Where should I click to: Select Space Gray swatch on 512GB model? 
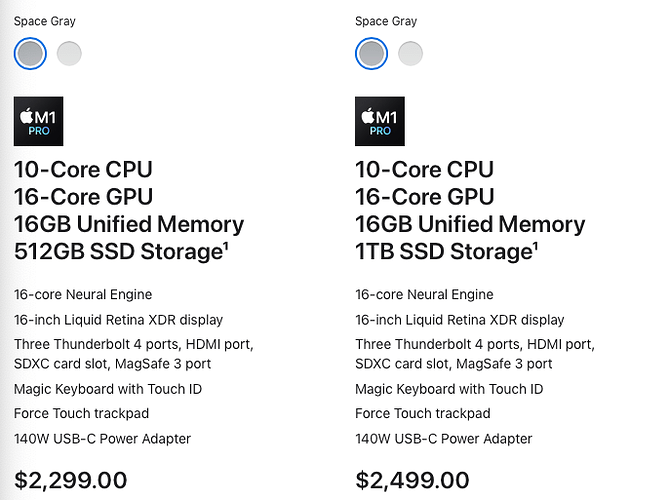(30, 54)
